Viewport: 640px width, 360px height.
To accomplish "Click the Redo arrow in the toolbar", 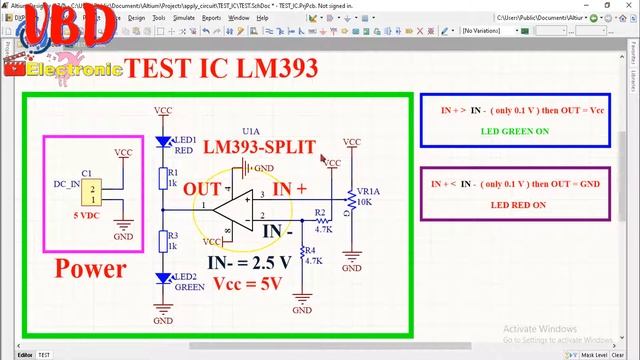I will (217, 31).
